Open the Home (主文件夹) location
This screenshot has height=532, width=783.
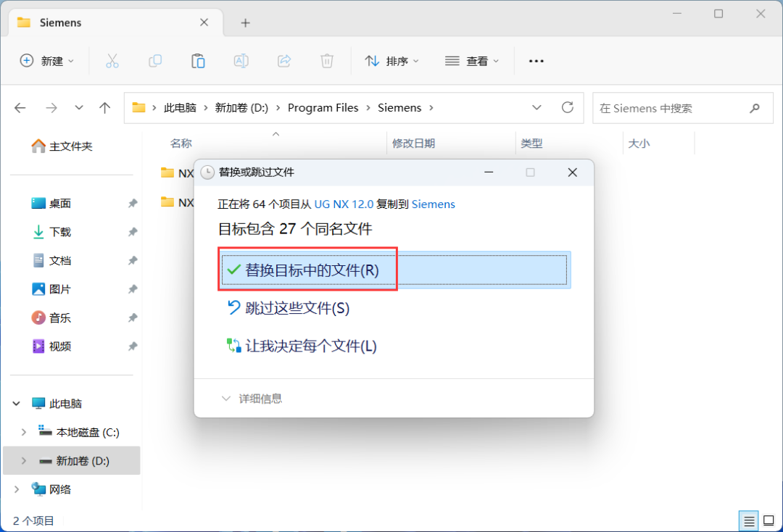pyautogui.click(x=62, y=146)
